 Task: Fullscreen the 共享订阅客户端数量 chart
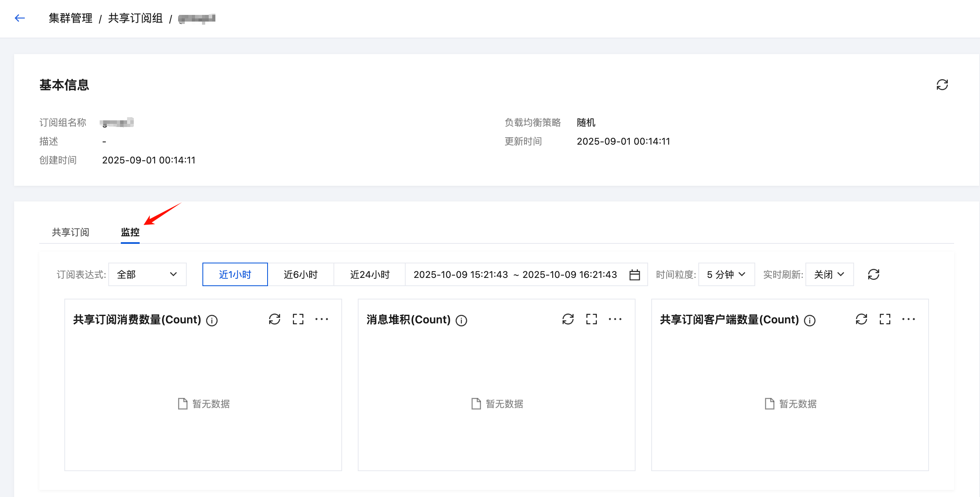pos(885,319)
